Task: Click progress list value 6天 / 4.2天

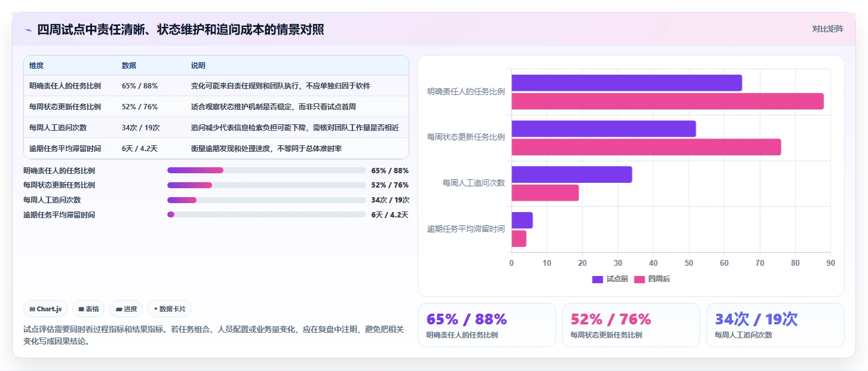Action: [x=389, y=214]
